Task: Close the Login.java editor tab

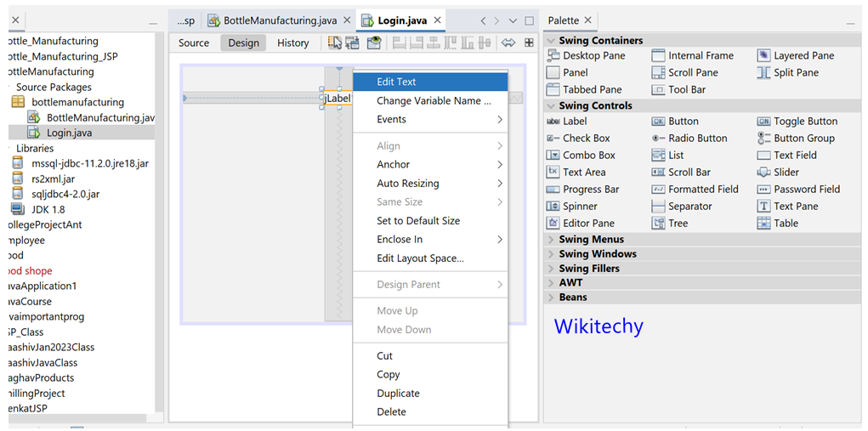Action: click(x=437, y=20)
